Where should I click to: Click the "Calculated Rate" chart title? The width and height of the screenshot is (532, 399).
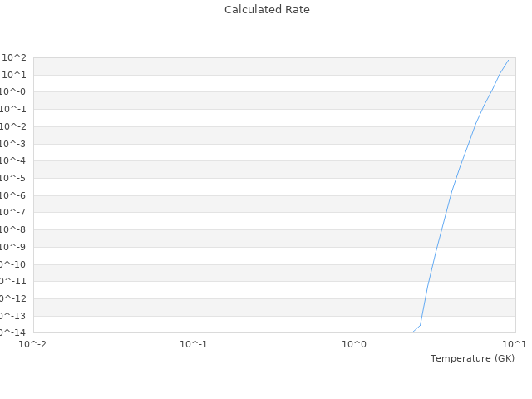click(267, 10)
